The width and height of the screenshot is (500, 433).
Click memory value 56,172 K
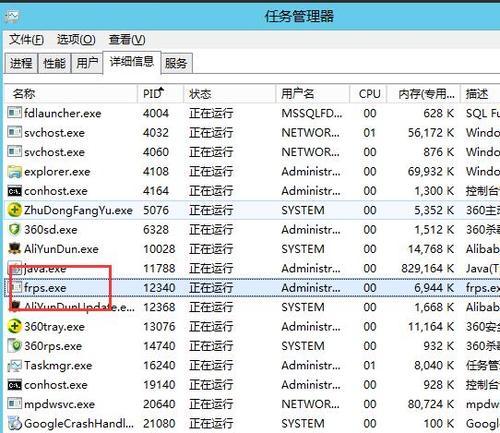click(431, 133)
